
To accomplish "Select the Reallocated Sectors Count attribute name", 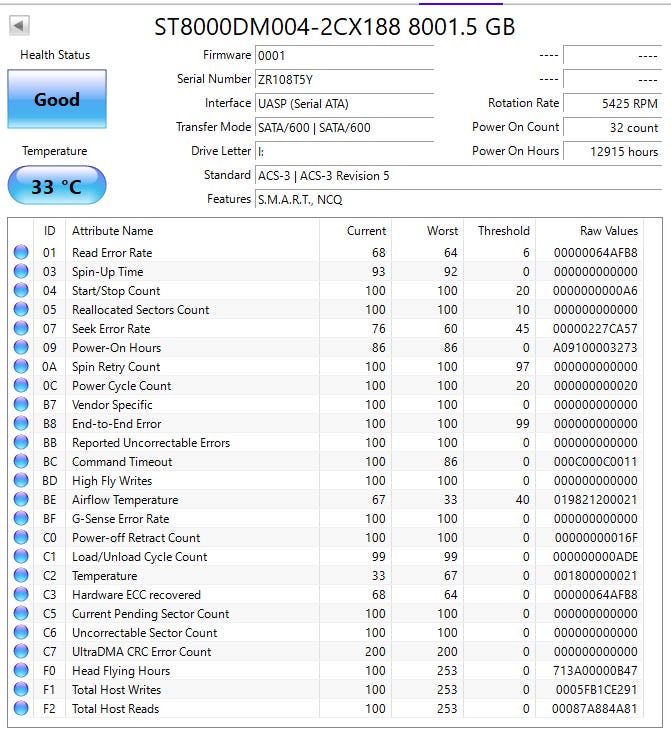I will [x=140, y=310].
